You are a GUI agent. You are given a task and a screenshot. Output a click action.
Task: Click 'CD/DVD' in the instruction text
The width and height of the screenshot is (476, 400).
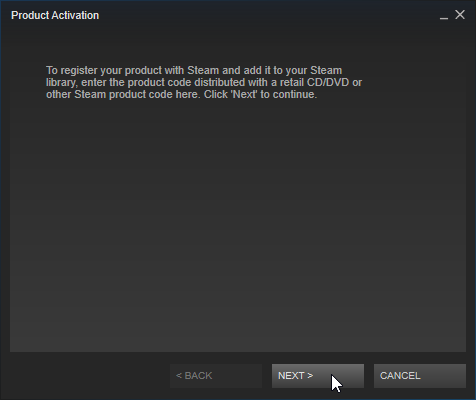tap(328, 82)
